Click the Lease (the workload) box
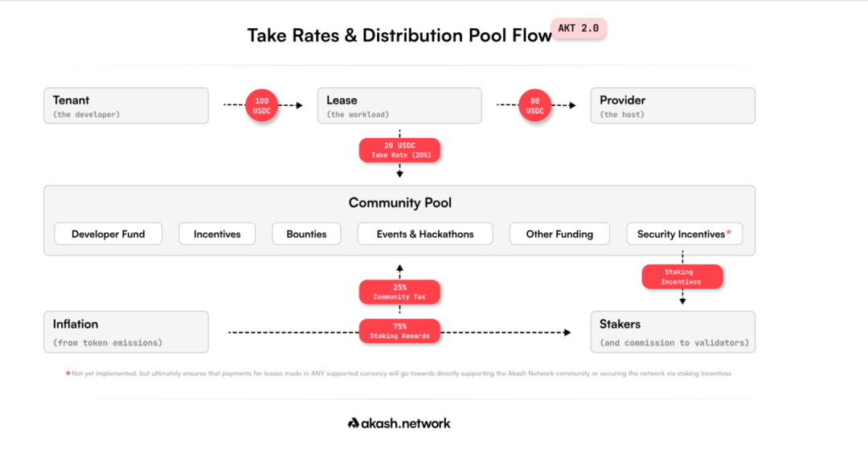 click(x=399, y=105)
